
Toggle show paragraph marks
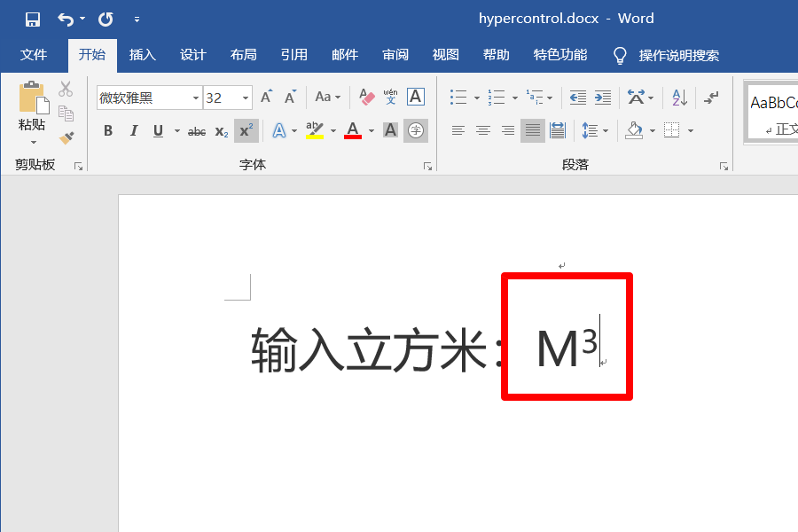click(x=711, y=97)
